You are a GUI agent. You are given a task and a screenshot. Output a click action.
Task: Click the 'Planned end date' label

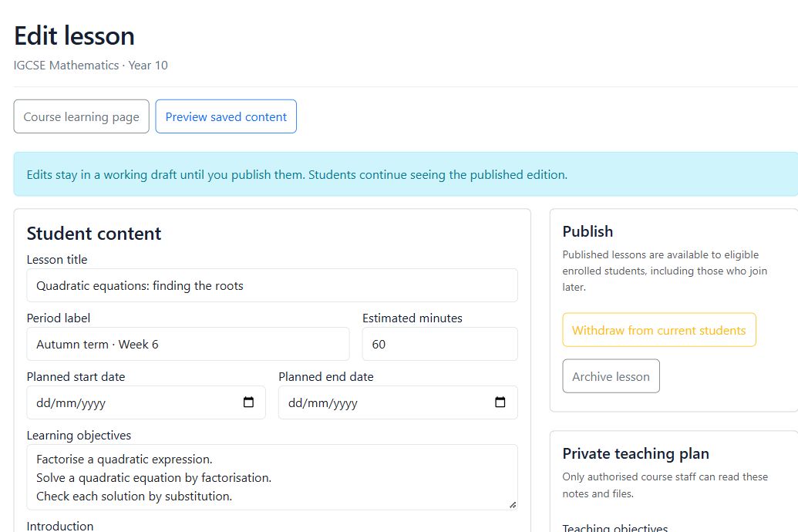[x=326, y=377]
